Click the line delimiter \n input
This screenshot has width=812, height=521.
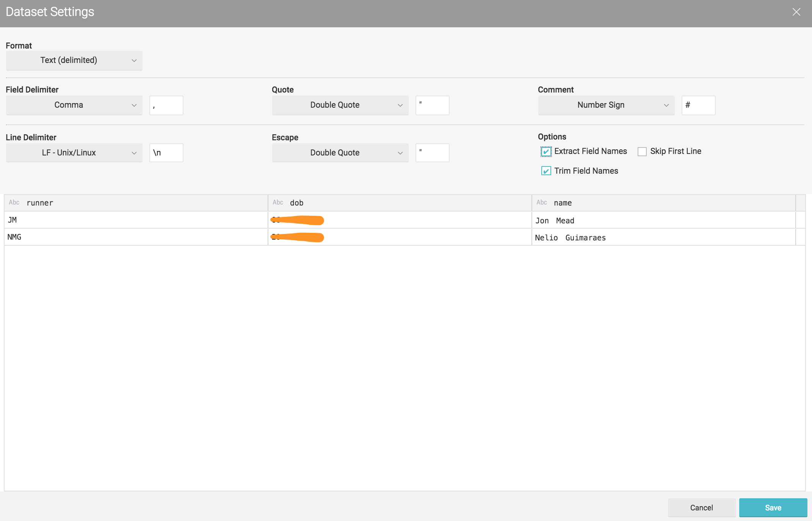[166, 153]
